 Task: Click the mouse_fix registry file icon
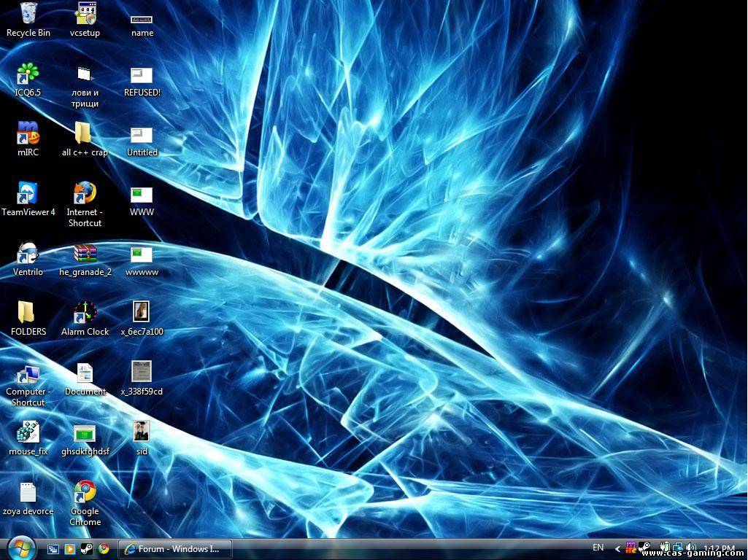(x=28, y=432)
